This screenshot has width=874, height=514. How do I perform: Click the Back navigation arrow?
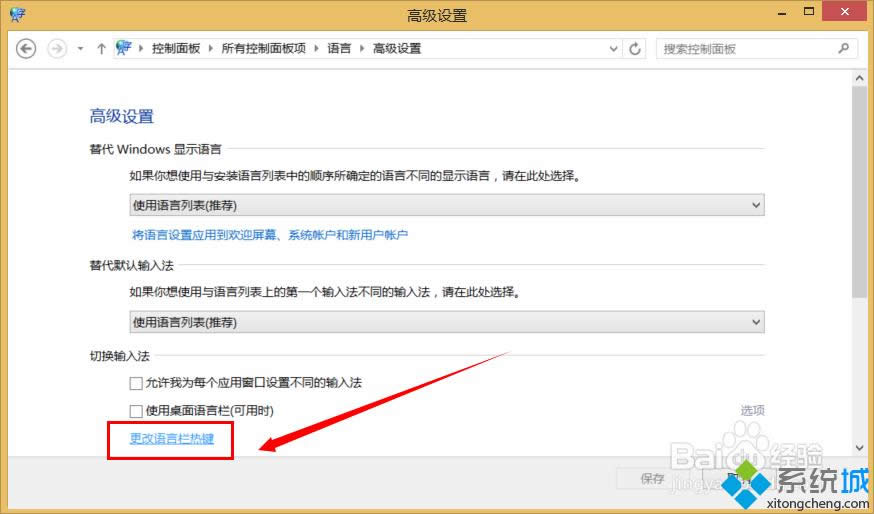point(26,48)
